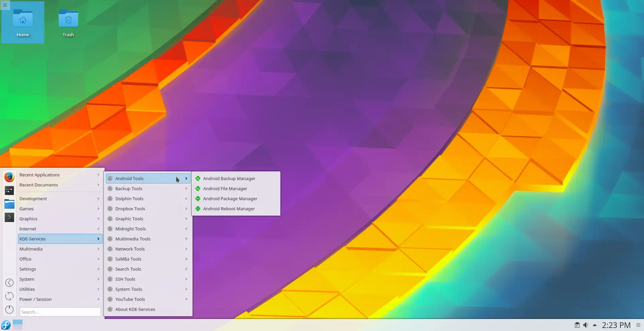
Task: Launch Android Package Manager
Action: pos(236,199)
